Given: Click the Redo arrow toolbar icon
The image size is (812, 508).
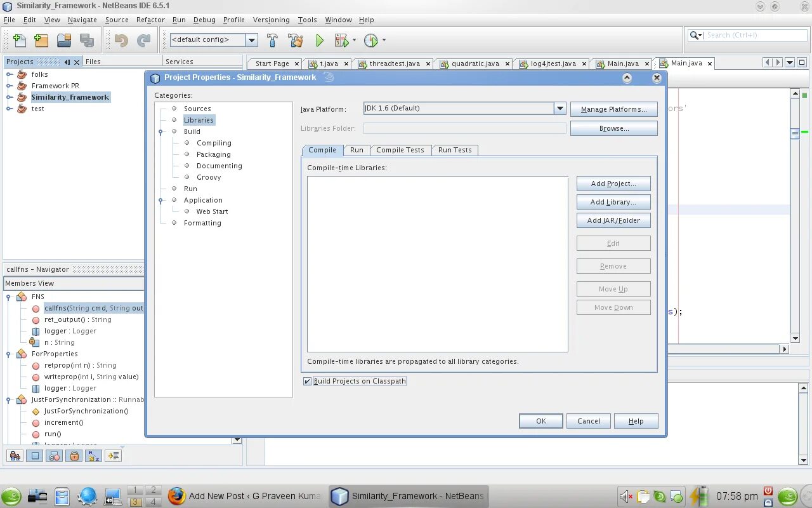Looking at the screenshot, I should pos(144,40).
